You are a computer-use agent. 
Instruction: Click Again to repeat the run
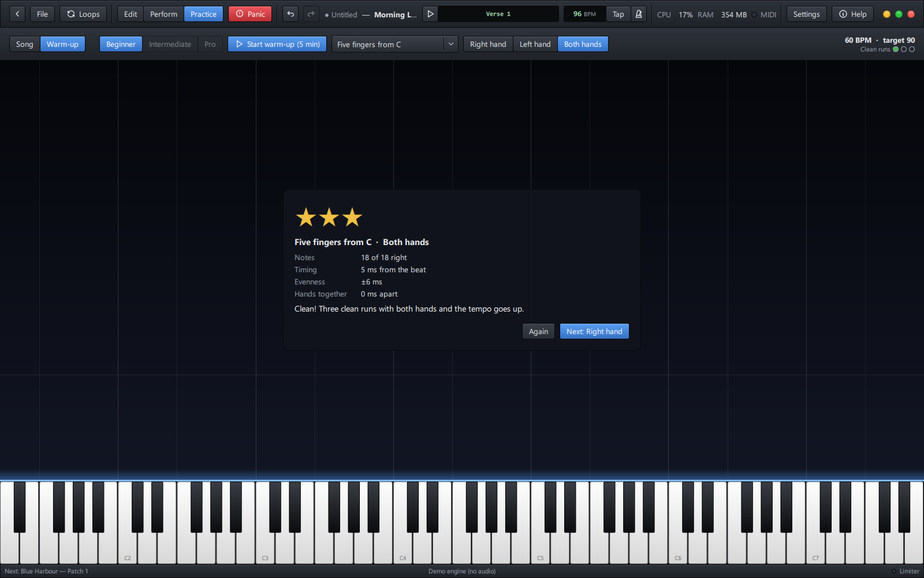[538, 331]
